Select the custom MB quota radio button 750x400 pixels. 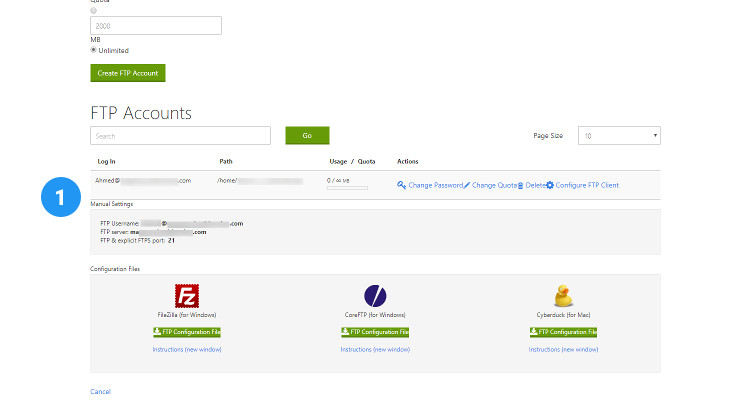[x=94, y=10]
